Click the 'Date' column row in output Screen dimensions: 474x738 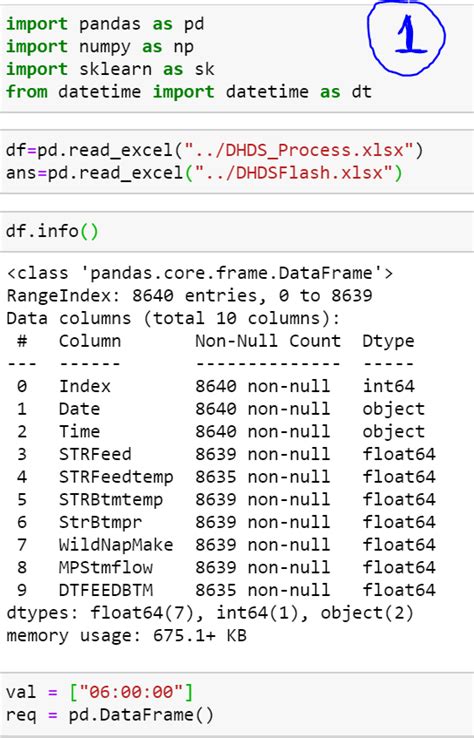click(220, 409)
